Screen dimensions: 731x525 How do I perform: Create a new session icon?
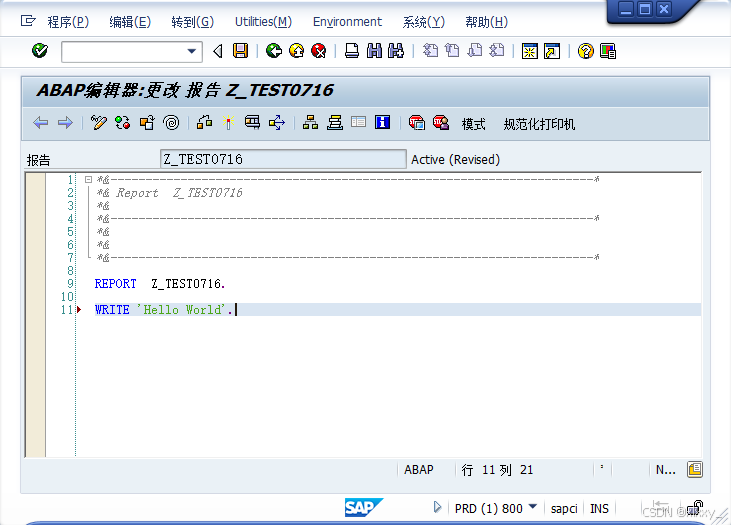point(530,51)
